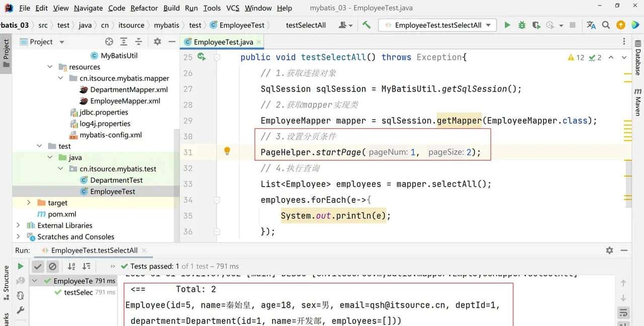The width and height of the screenshot is (644, 326).
Task: Open the EmployeeTest.testSelectAll run configuration dropdown
Action: (x=438, y=25)
